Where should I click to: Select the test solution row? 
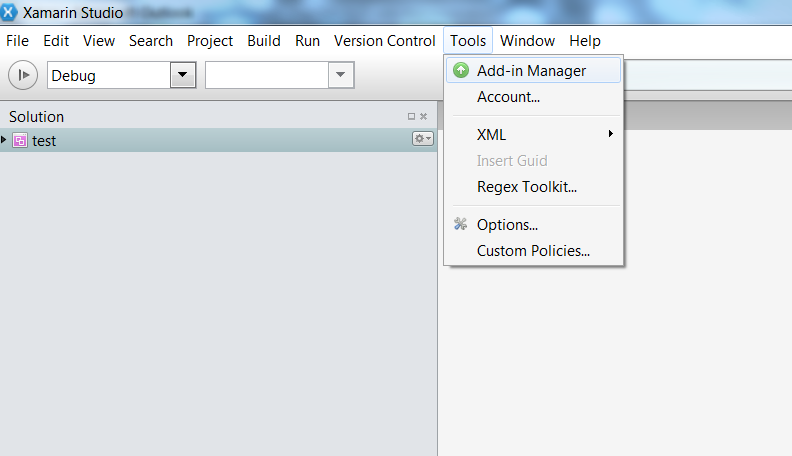[218, 140]
